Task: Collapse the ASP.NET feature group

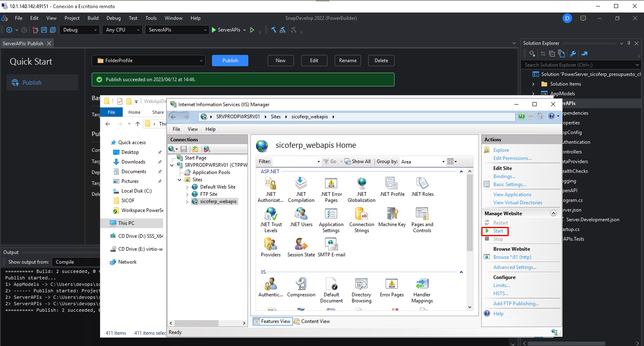Action: click(x=461, y=172)
